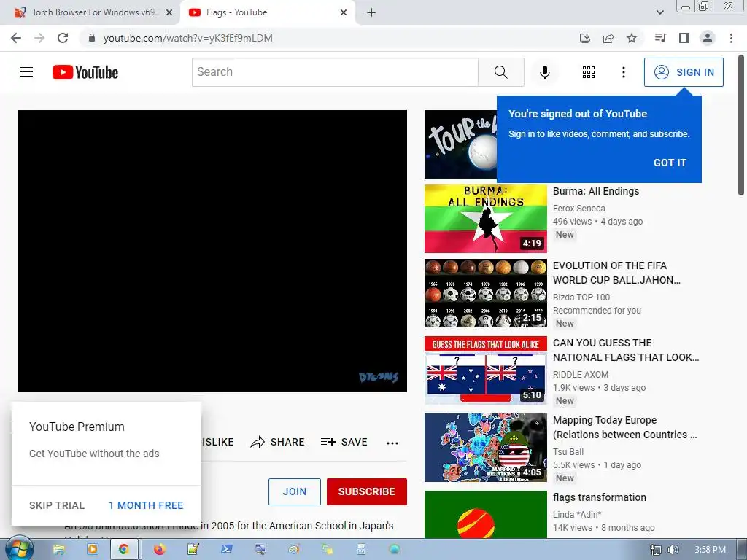
Task: Open the YouTube apps grid icon
Action: coord(589,72)
